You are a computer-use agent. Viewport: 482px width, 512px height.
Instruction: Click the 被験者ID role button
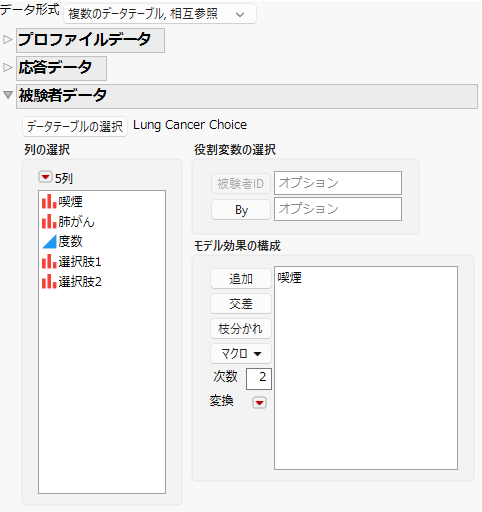pyautogui.click(x=241, y=184)
